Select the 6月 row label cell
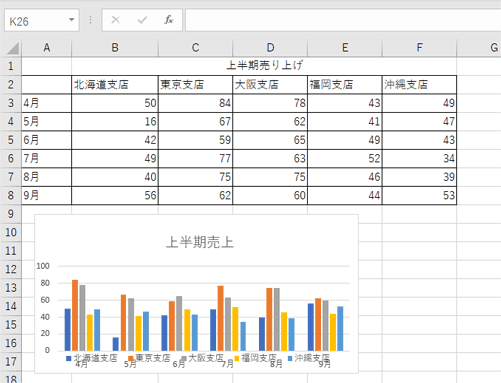The height and width of the screenshot is (383, 501). point(47,140)
